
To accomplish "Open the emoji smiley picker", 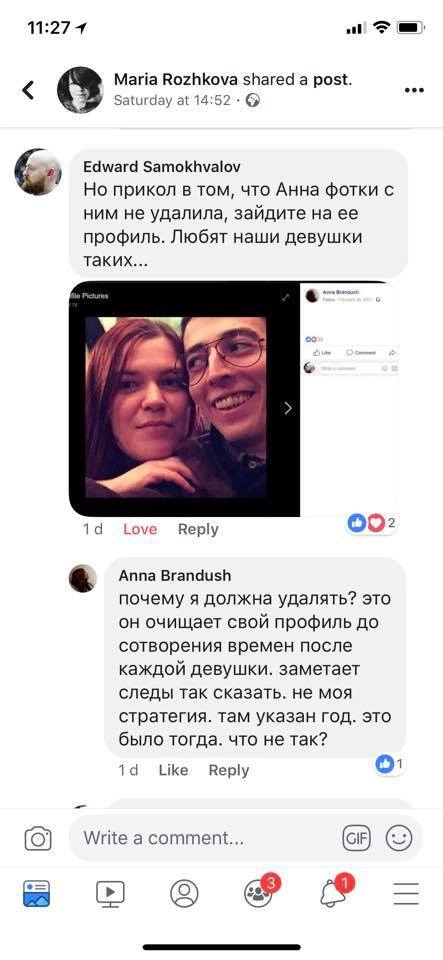I will pyautogui.click(x=399, y=838).
